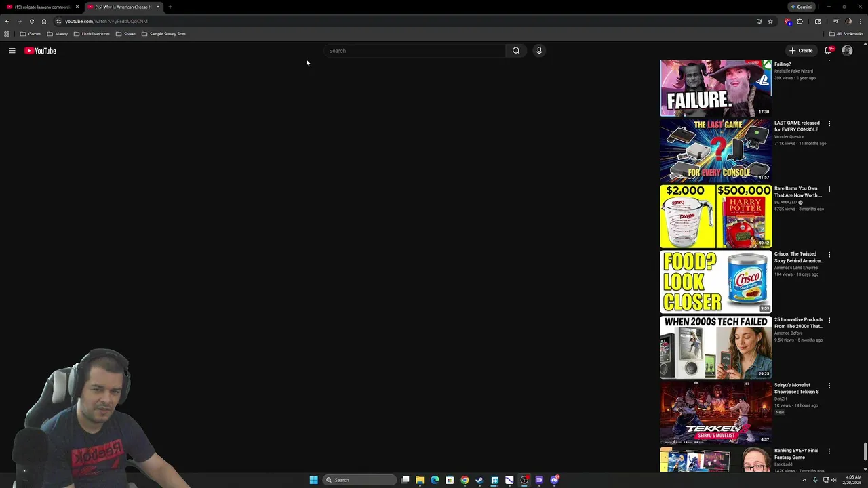Open options for Crisco Twisted Story video
The width and height of the screenshot is (868, 488).
click(x=829, y=255)
